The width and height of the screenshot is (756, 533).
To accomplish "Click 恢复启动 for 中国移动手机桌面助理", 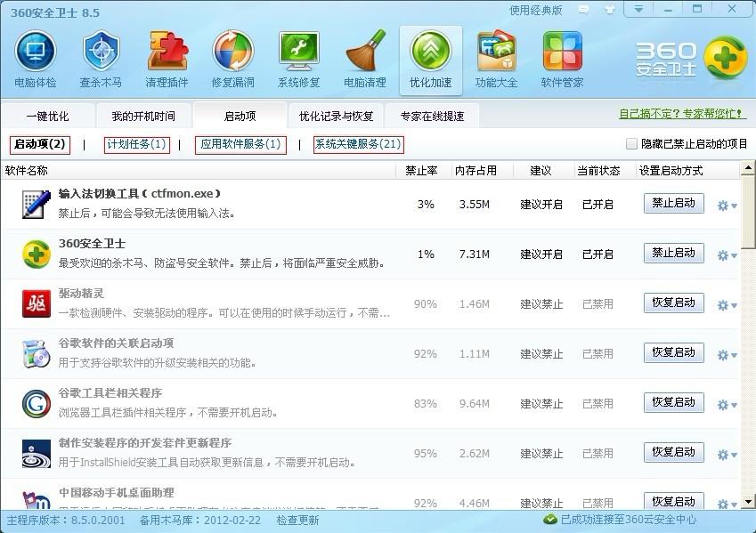I will (673, 500).
